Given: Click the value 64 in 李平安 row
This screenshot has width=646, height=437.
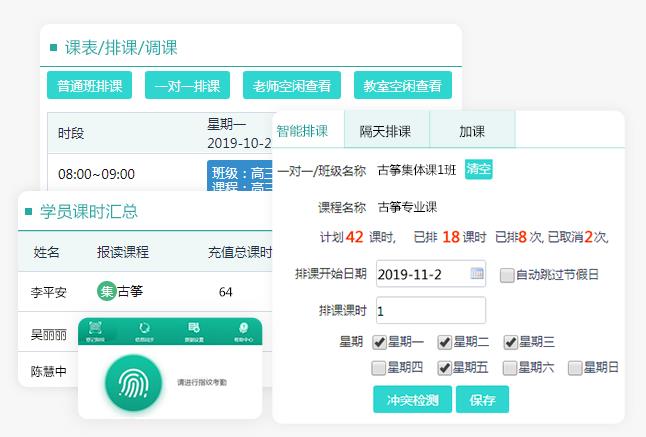Looking at the screenshot, I should 225,292.
